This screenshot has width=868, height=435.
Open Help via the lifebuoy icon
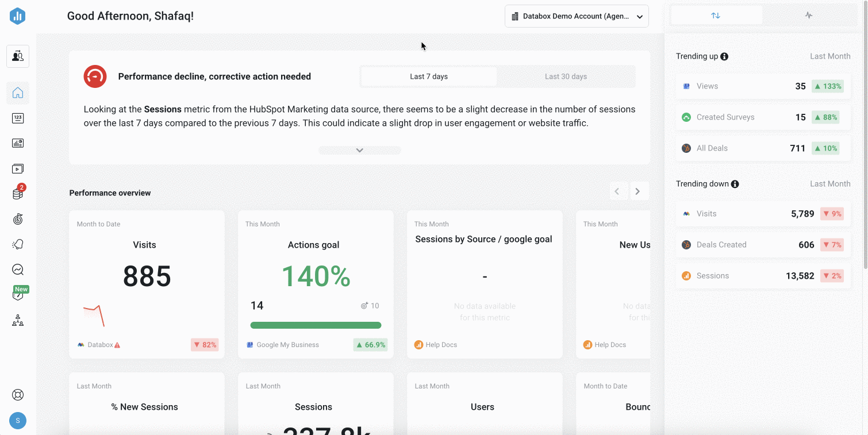(x=18, y=395)
